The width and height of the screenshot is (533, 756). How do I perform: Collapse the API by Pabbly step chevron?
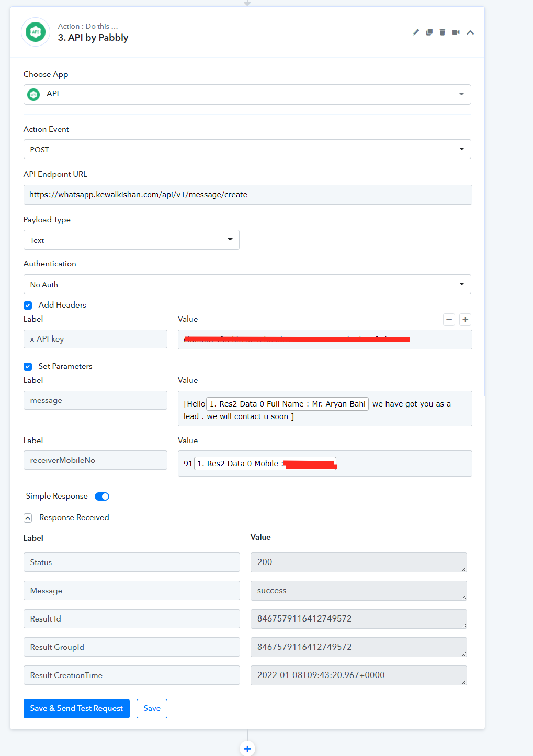[470, 32]
